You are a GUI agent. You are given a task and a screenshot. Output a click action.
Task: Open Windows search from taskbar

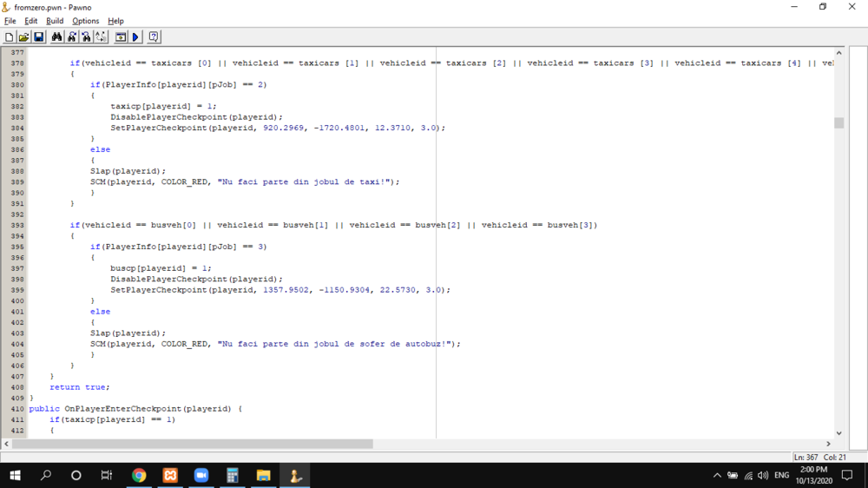coord(46,475)
